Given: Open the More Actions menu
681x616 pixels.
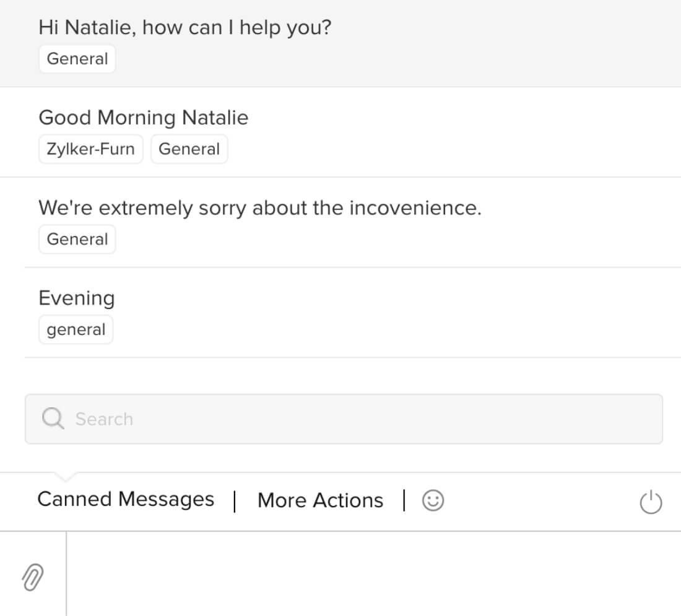Looking at the screenshot, I should coord(320,500).
